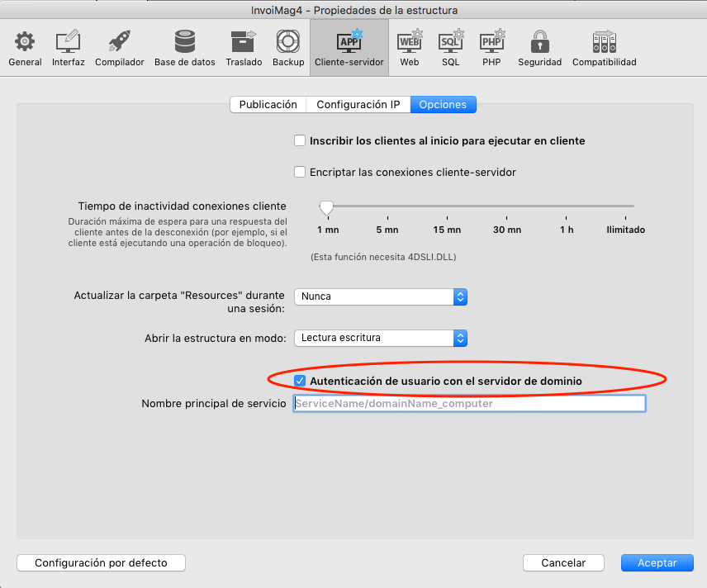Enable Inscribir los clientes al inicio checkbox
Screen dimensions: 707x588
[300, 141]
